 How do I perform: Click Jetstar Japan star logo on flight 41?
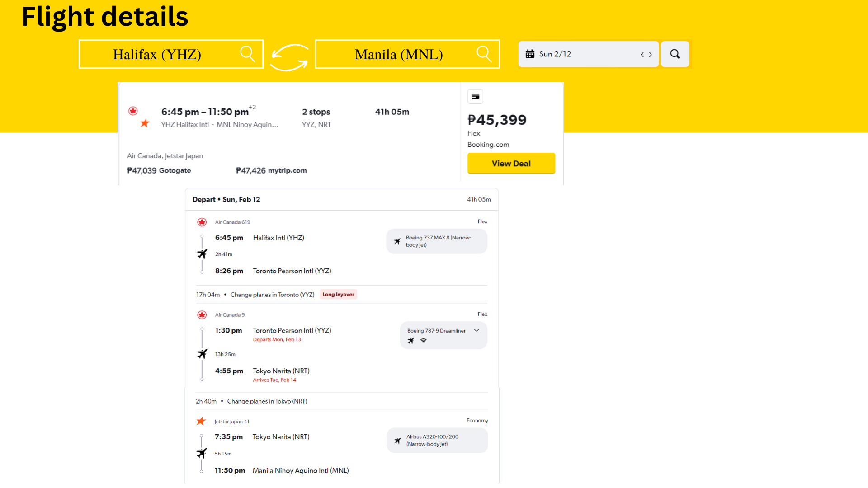201,421
